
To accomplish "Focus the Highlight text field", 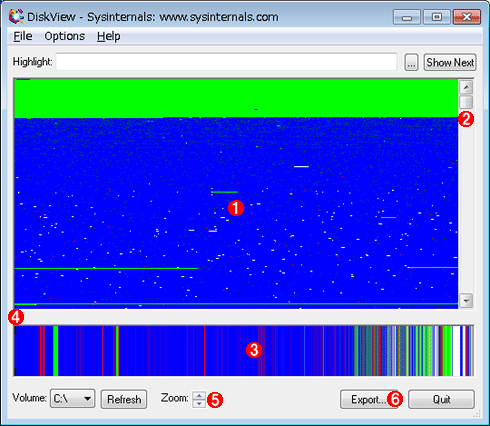I will pos(226,62).
